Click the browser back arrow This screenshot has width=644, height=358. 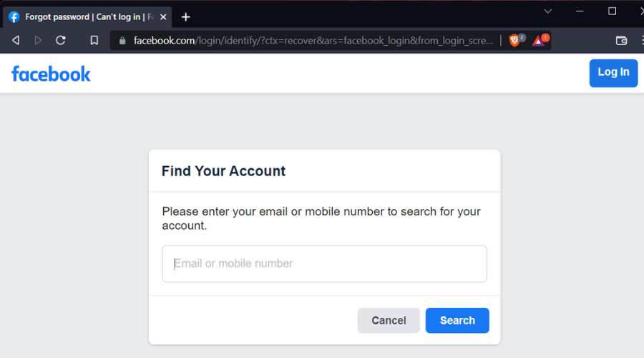click(16, 40)
